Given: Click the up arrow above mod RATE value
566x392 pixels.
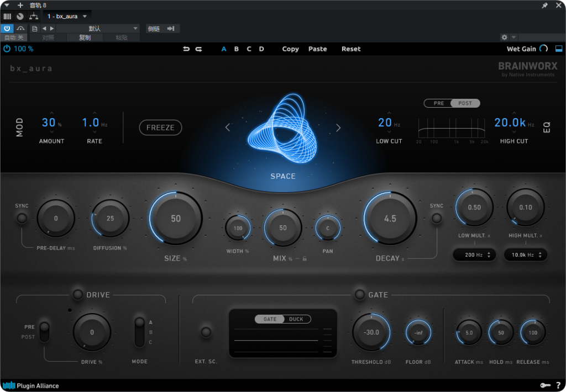Looking at the screenshot, I should pos(95,113).
